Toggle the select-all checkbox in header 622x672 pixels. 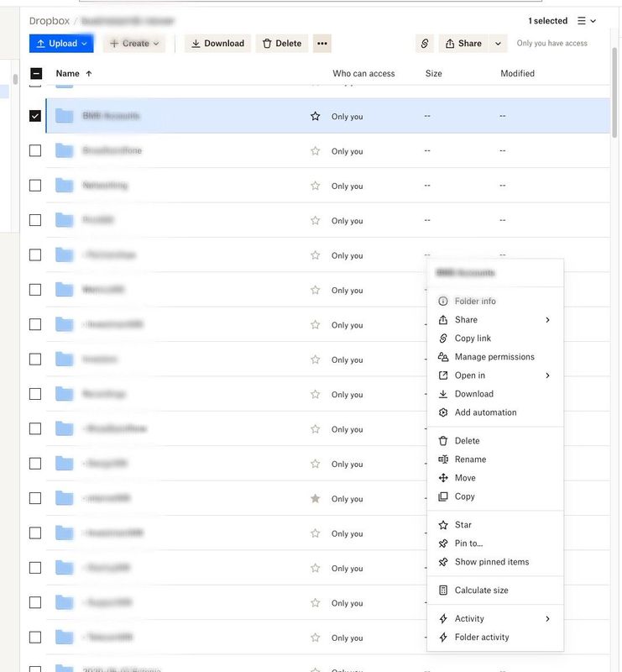click(35, 74)
